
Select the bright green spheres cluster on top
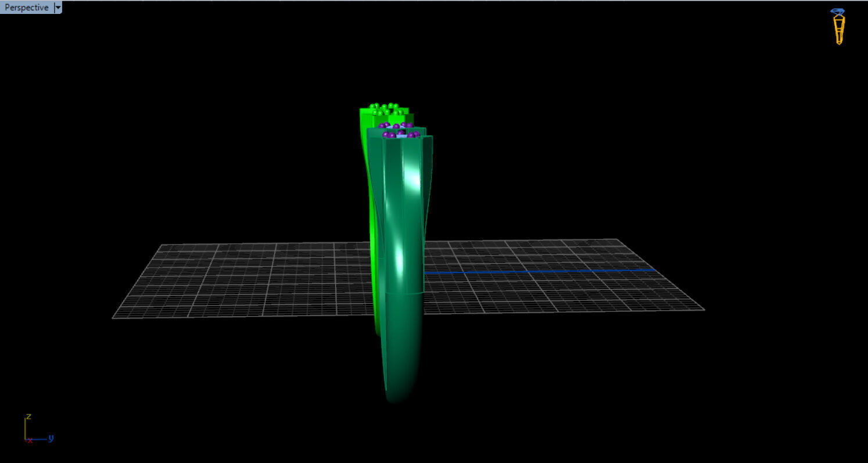tap(386, 109)
